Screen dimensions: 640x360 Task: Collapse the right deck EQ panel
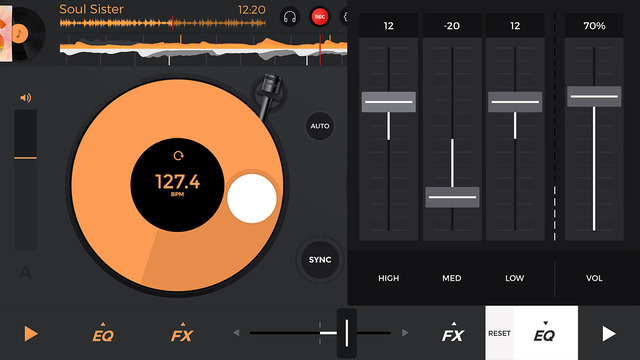[545, 333]
